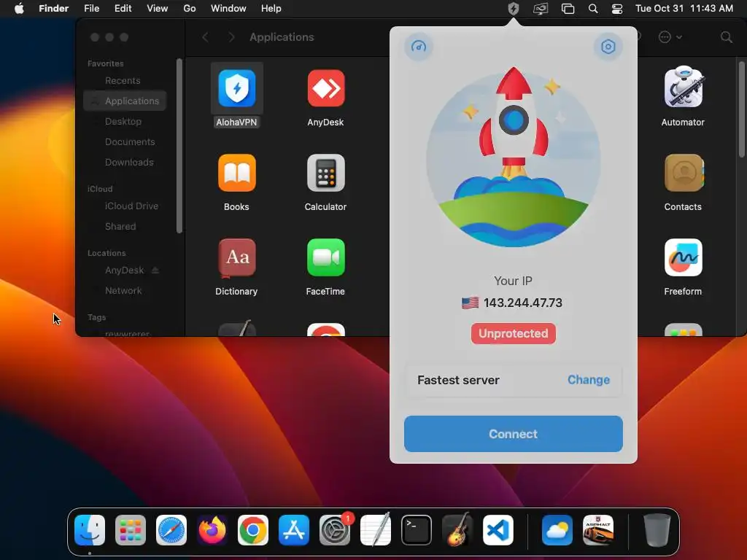Click Change next to Fastest server
The width and height of the screenshot is (747, 560).
tap(589, 379)
